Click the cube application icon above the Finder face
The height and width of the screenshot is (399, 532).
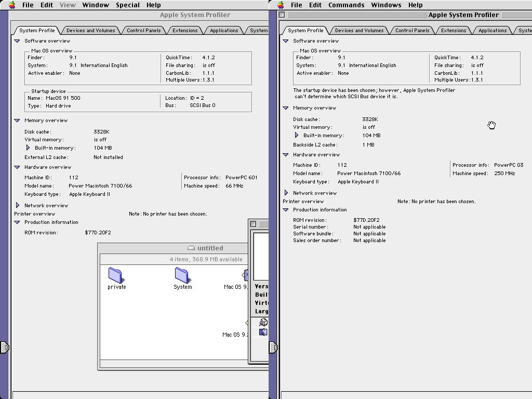[x=263, y=323]
